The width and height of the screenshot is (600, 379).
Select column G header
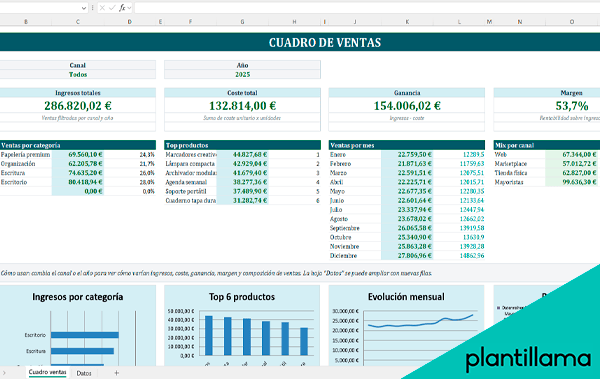click(242, 22)
